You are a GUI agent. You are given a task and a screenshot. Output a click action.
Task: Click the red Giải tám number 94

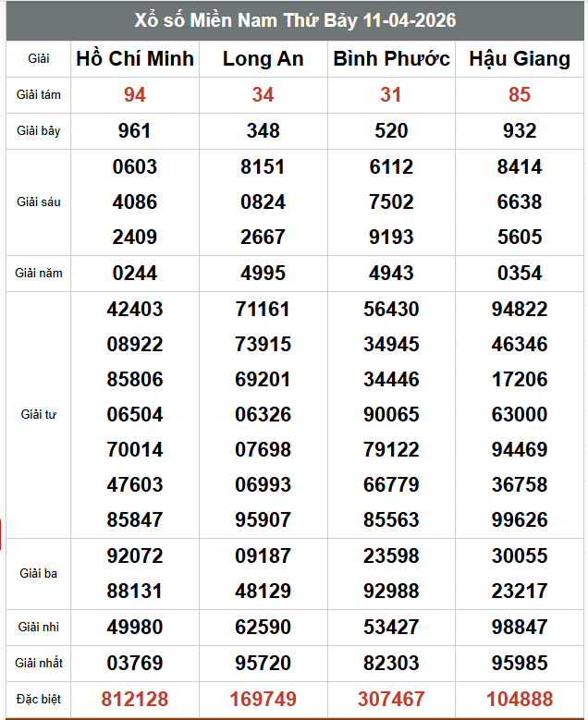[x=135, y=95]
